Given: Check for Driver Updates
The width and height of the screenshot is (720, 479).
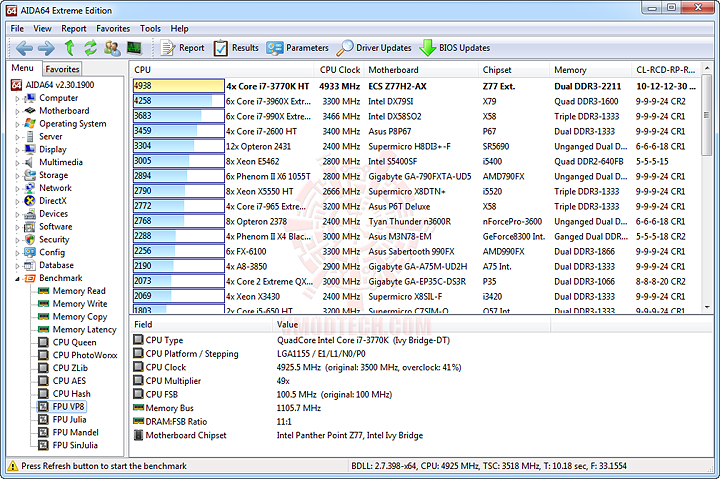Looking at the screenshot, I should [x=374, y=48].
